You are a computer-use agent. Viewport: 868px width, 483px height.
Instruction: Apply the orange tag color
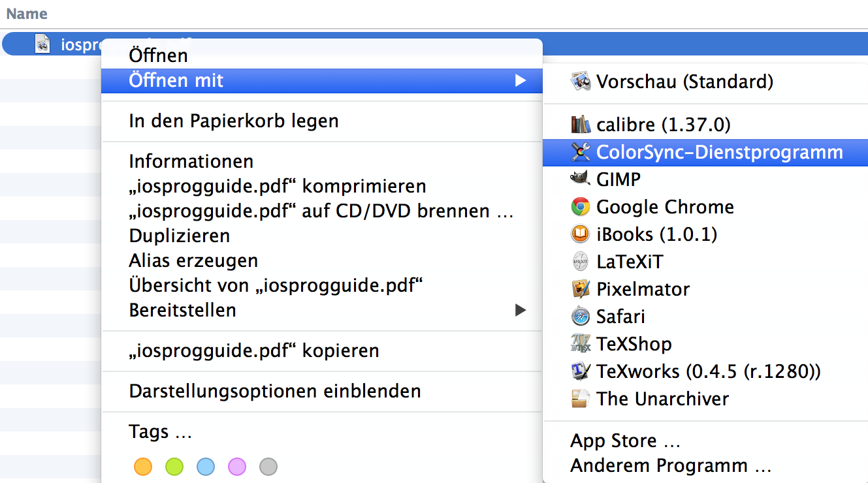pyautogui.click(x=142, y=467)
